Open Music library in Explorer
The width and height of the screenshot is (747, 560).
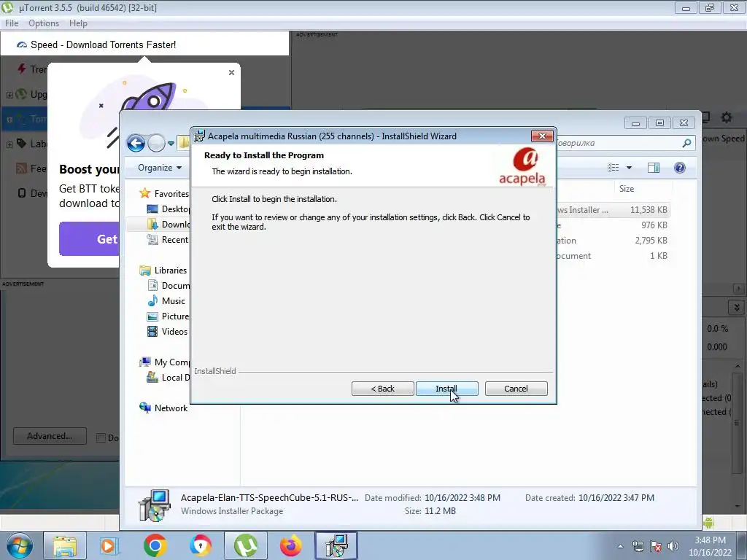point(166,301)
